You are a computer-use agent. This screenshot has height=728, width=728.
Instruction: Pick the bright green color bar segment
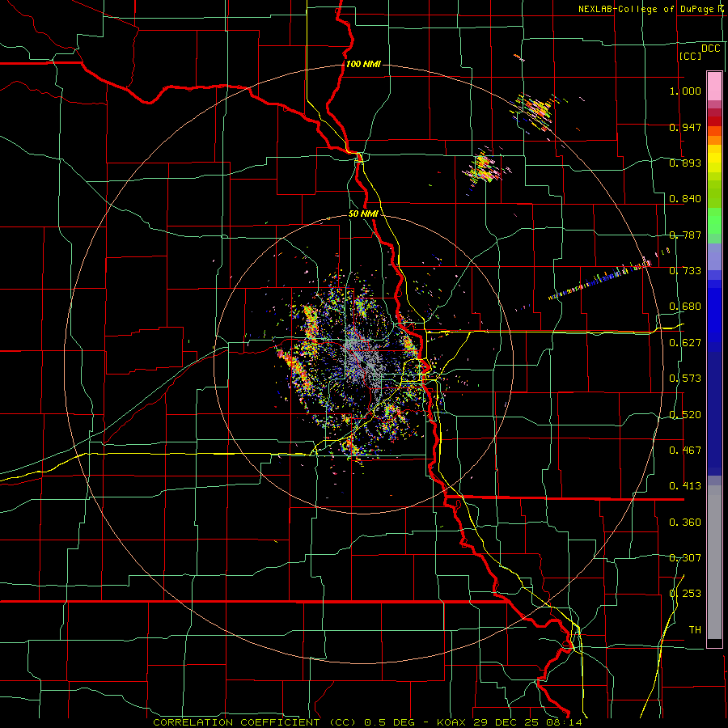[714, 221]
